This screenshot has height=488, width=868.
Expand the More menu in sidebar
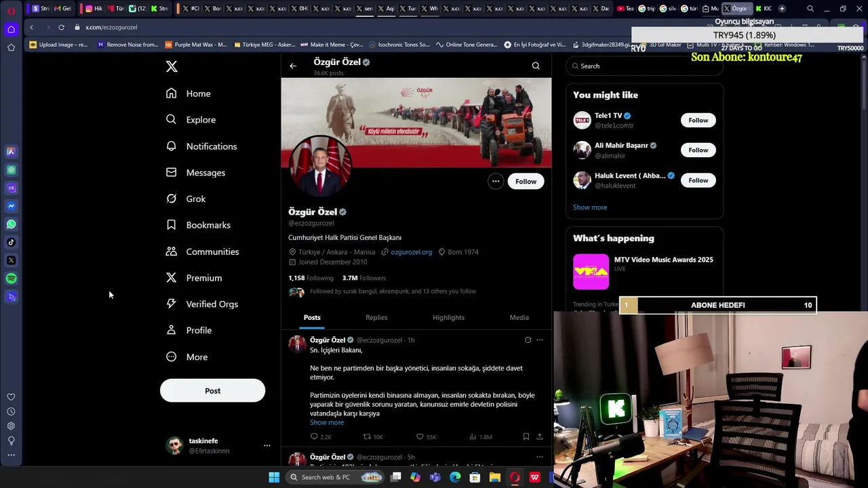point(187,357)
